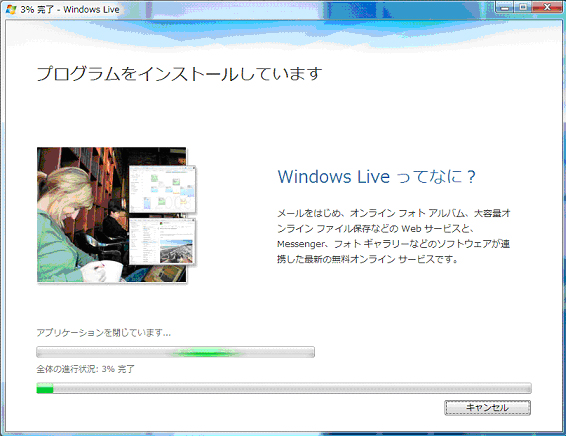
Task: Click the description paragraph starting 'メールをはじめ'
Action: click(x=393, y=236)
